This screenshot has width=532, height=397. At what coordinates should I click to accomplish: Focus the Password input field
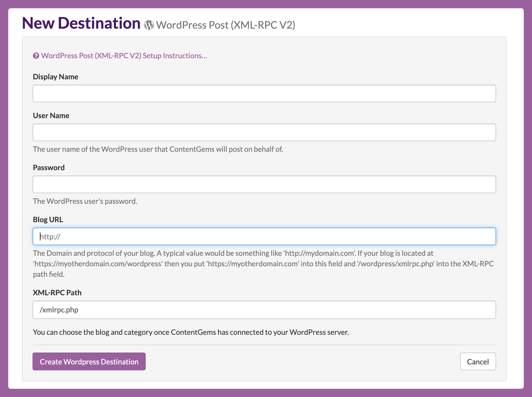pyautogui.click(x=264, y=184)
